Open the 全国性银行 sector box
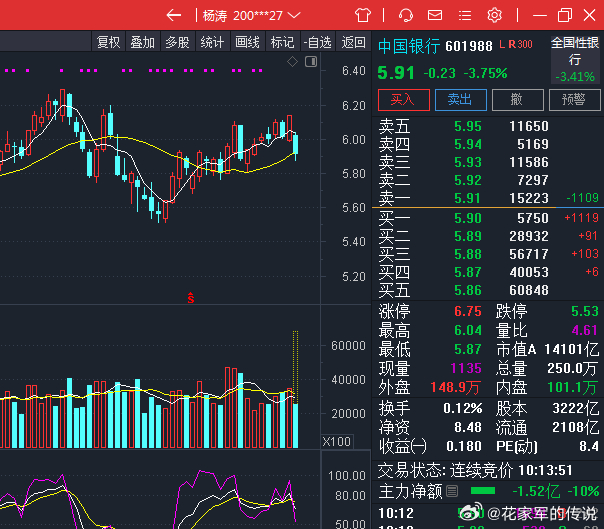 pos(575,60)
